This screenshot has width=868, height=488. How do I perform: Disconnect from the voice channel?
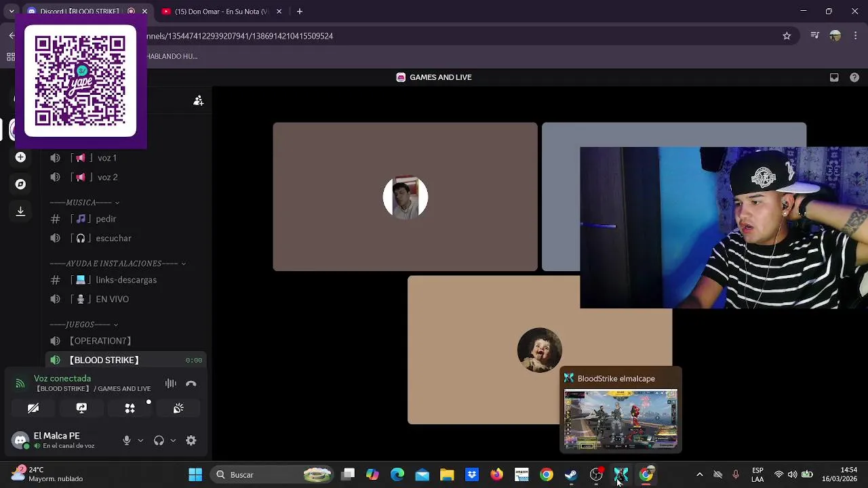pyautogui.click(x=191, y=384)
